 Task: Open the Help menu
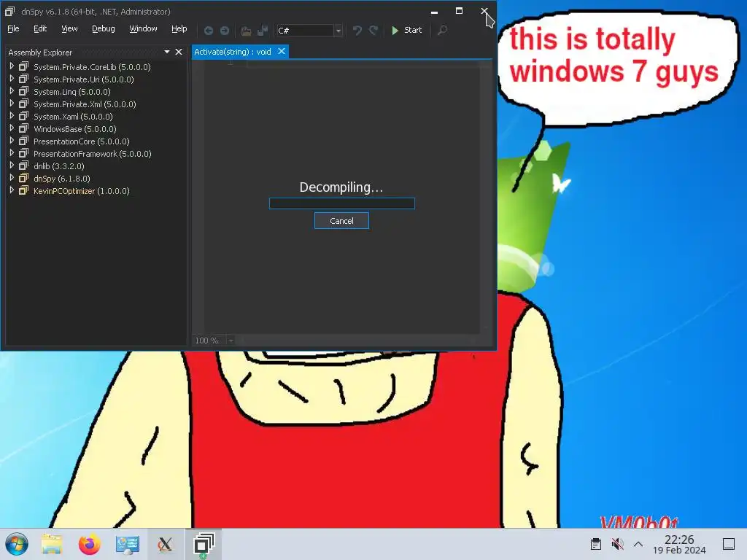[x=179, y=28]
